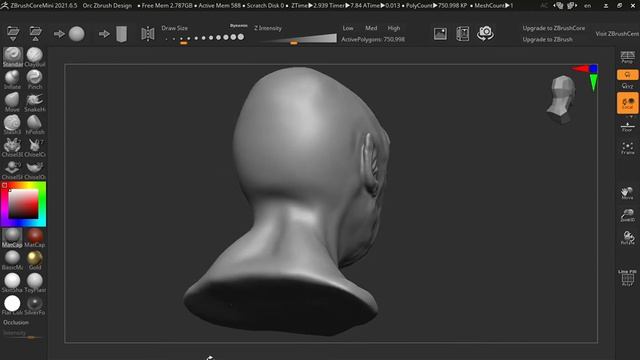Toggle the symmetry mirror icon
Viewport: 640px width, 360px height.
tap(148, 34)
